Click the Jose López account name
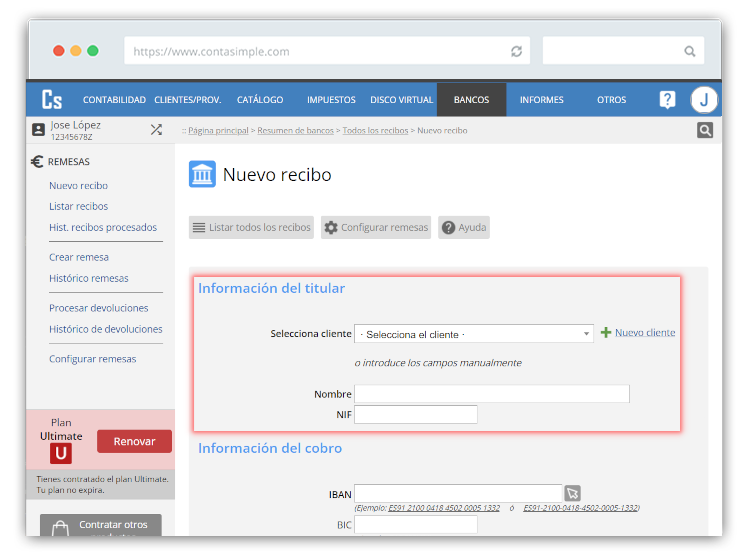The height and width of the screenshot is (552, 750). tap(76, 125)
